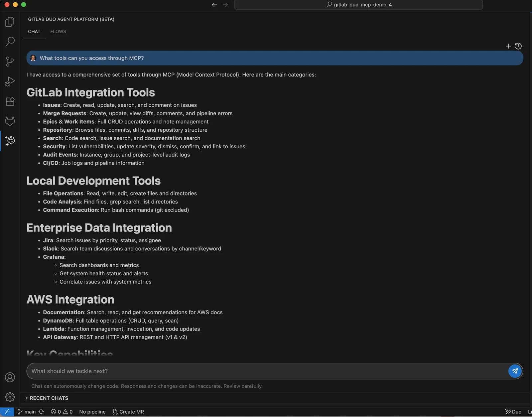This screenshot has width=532, height=417.
Task: Start a new chat with plus icon
Action: [x=508, y=46]
